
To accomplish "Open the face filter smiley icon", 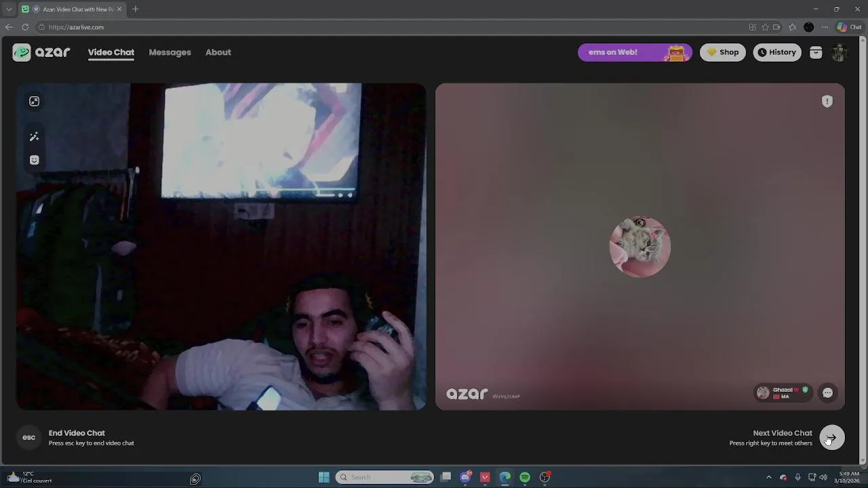I will pyautogui.click(x=35, y=160).
